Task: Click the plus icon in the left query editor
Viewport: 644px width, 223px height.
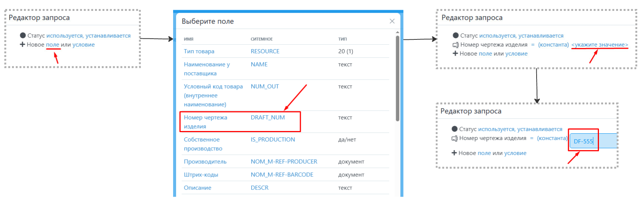Action: [x=22, y=45]
